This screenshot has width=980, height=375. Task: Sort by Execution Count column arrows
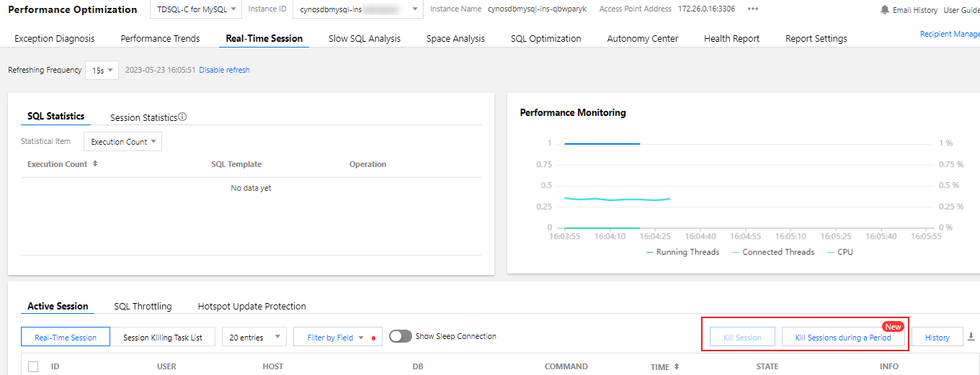tap(95, 164)
